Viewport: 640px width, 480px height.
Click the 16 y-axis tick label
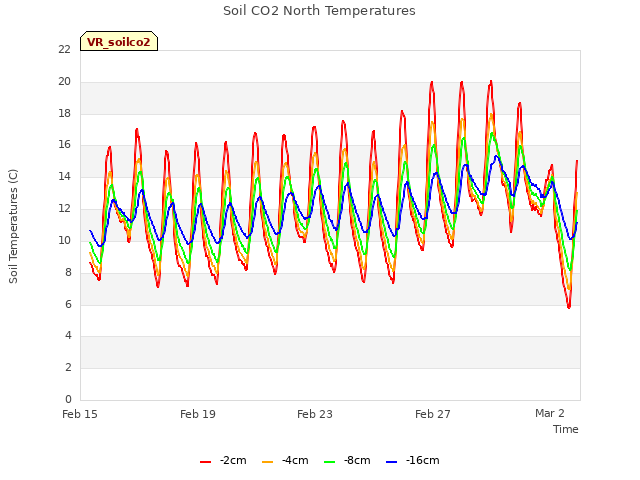(64, 145)
